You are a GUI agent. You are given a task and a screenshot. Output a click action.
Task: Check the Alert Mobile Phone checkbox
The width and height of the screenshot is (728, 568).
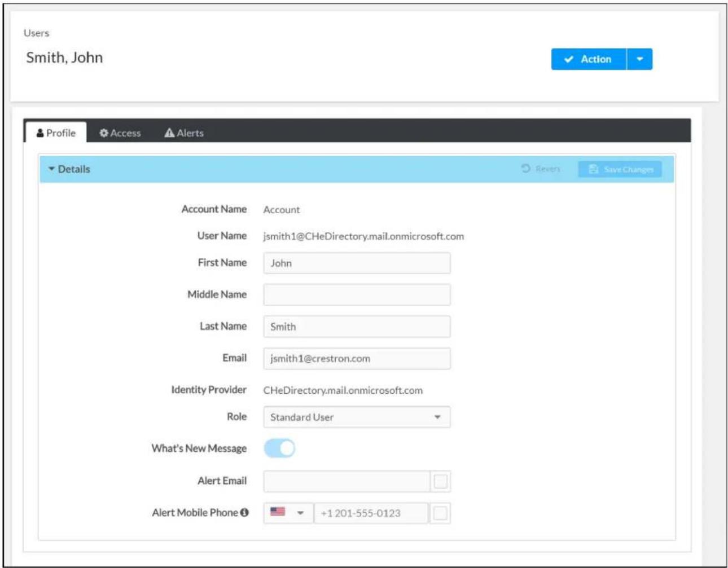(440, 513)
